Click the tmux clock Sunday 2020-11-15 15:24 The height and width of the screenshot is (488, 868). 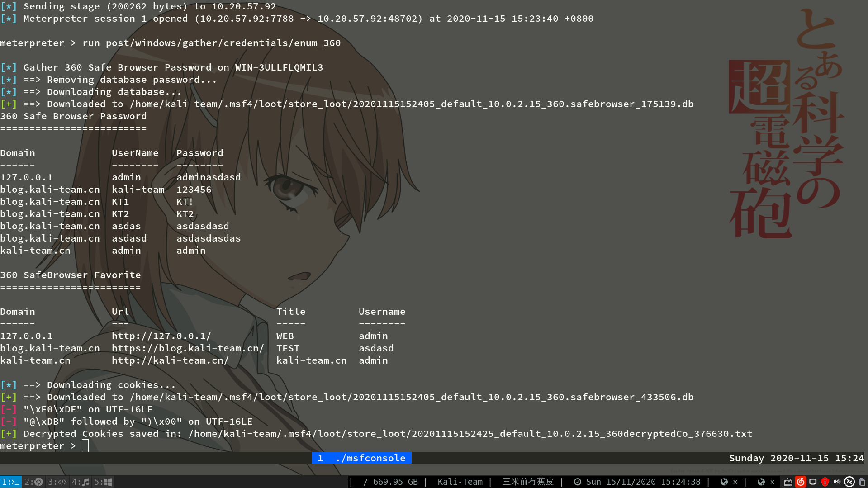point(797,458)
